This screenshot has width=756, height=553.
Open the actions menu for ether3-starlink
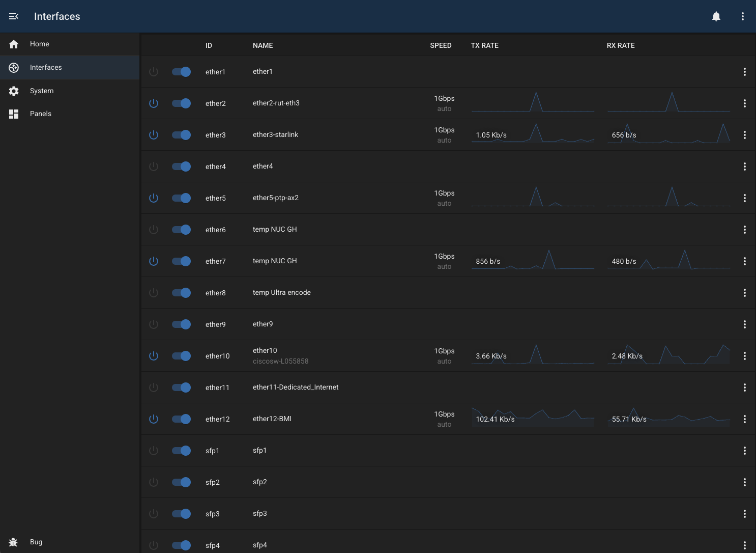click(745, 135)
